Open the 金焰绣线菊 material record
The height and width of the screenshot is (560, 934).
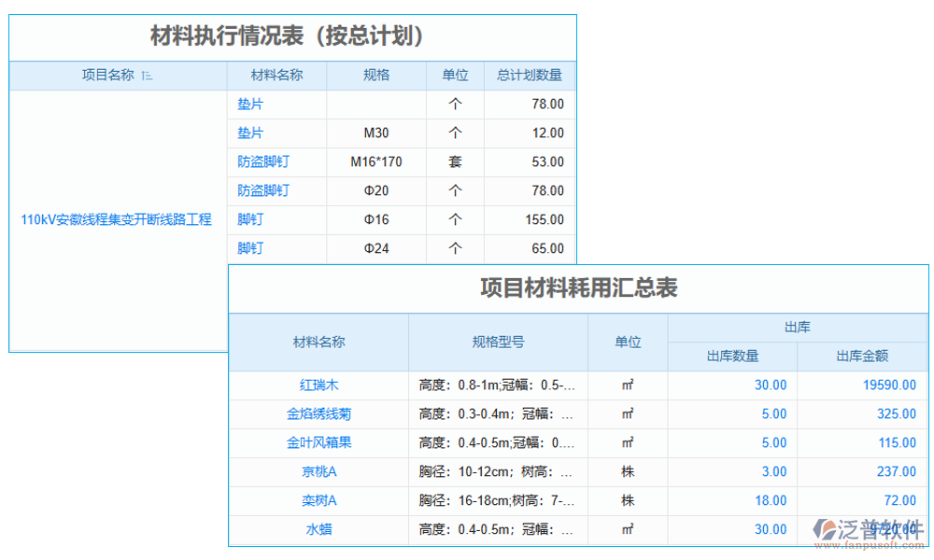(x=318, y=413)
